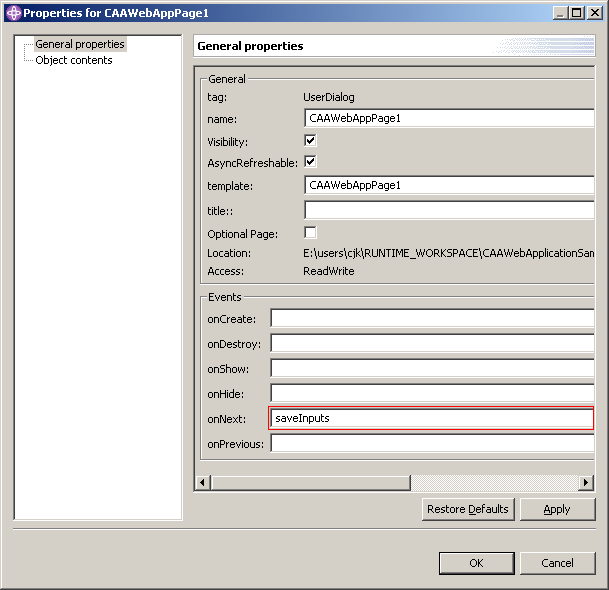The height and width of the screenshot is (590, 609).
Task: Toggle the Visibility checkbox
Action: (310, 141)
